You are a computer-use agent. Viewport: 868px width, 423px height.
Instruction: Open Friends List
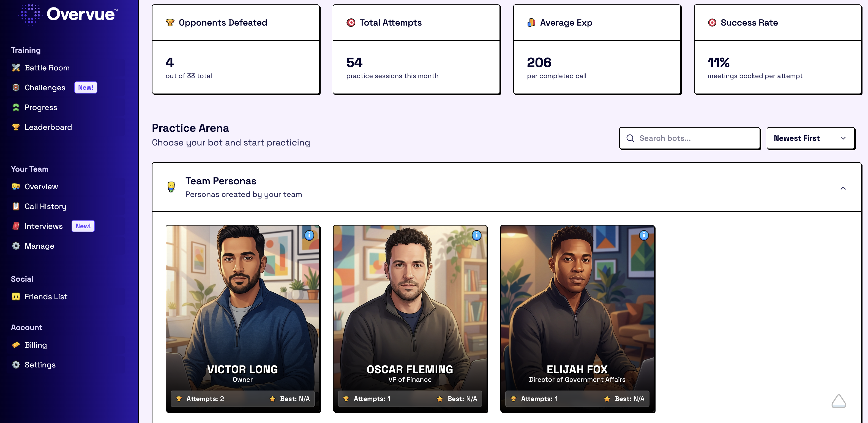click(x=46, y=297)
